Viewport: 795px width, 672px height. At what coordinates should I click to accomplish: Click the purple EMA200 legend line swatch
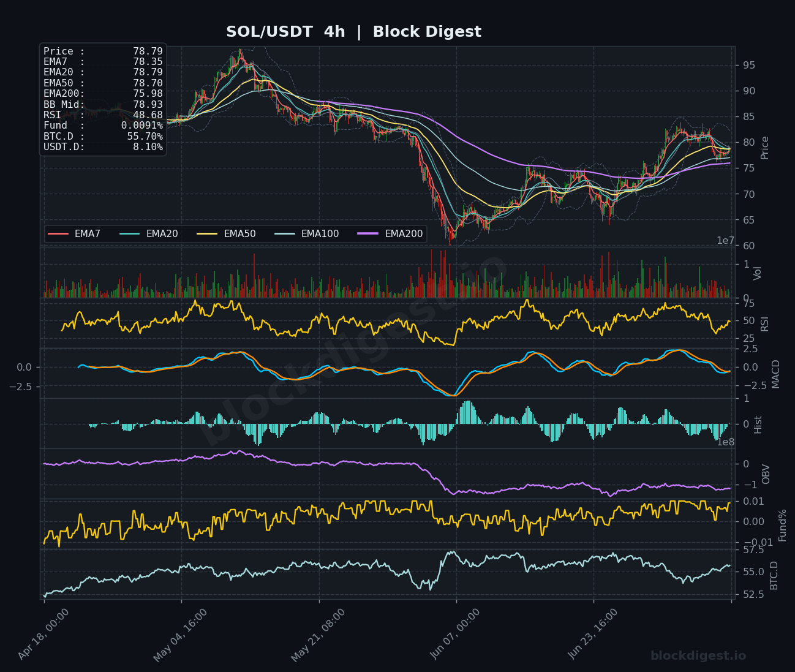368,234
